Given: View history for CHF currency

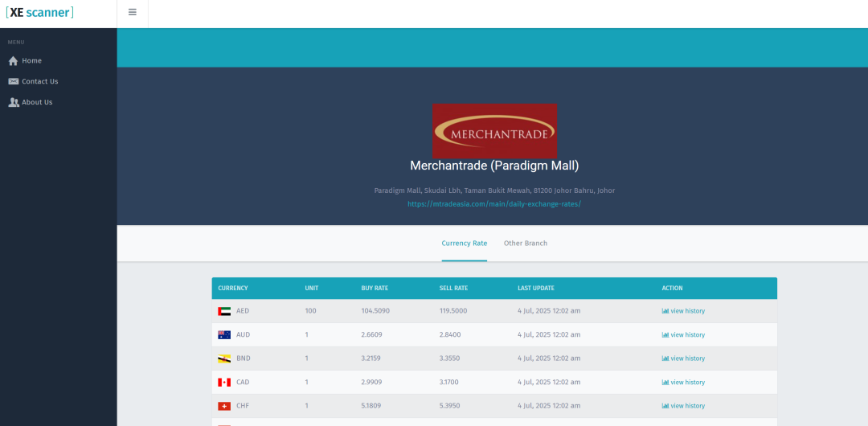Looking at the screenshot, I should click(683, 406).
